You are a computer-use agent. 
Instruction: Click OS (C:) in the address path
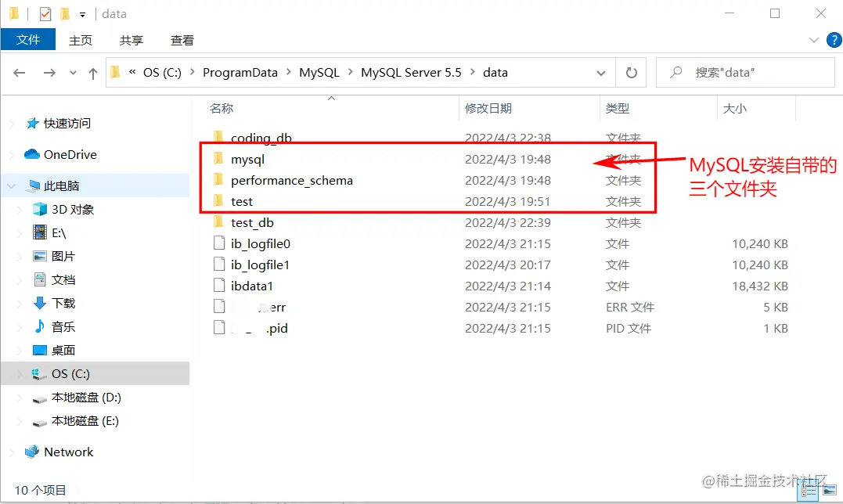click(x=162, y=73)
